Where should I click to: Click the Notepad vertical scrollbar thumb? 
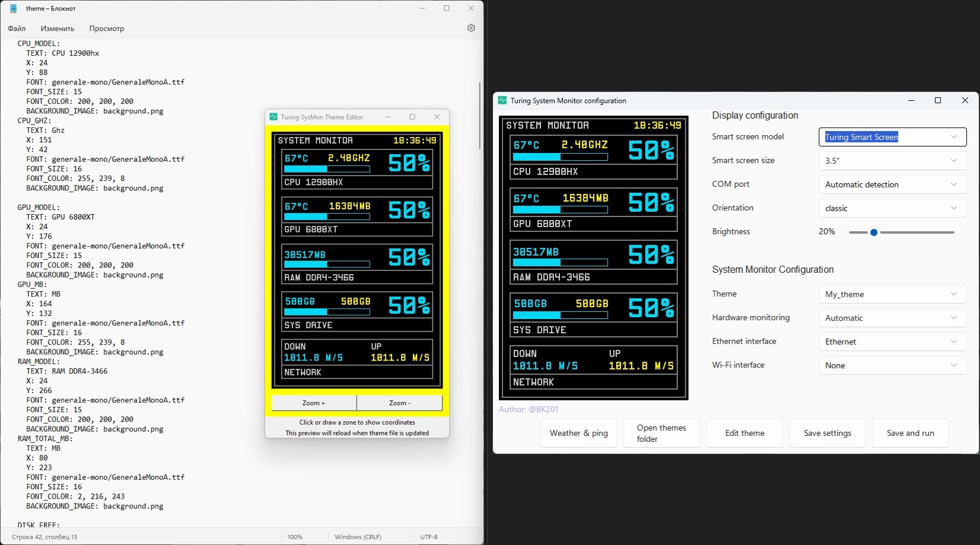tap(479, 116)
